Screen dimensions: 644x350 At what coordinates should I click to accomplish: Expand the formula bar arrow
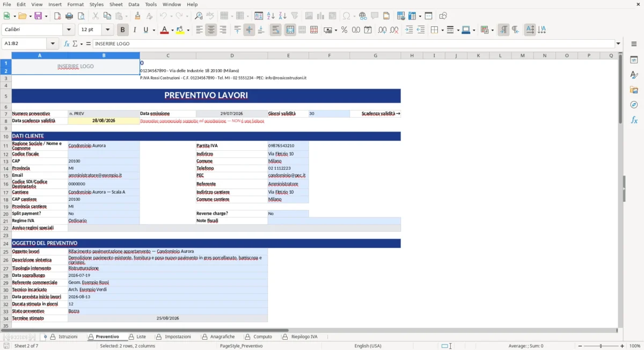click(x=618, y=43)
